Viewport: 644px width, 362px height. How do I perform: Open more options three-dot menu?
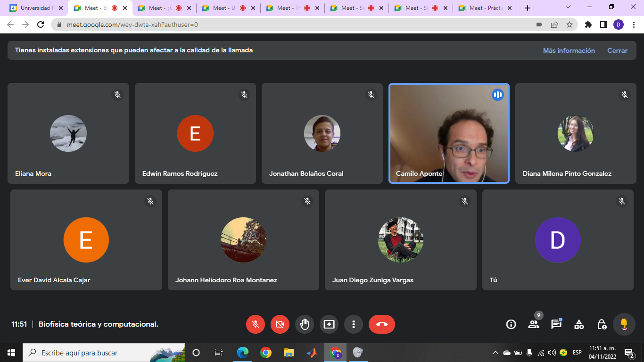(354, 324)
